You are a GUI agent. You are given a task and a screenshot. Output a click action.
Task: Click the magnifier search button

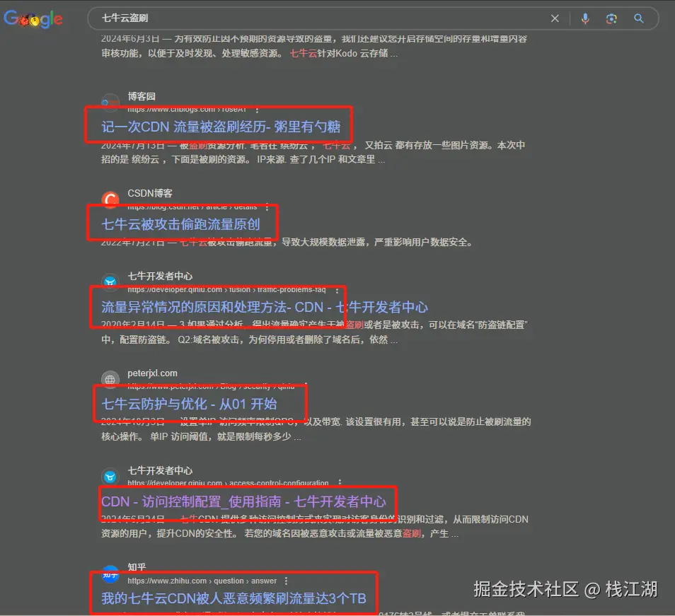638,18
